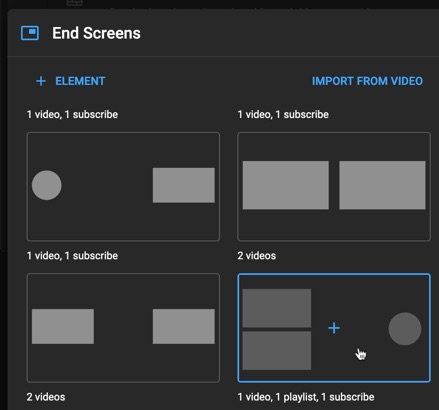The image size is (439, 410).
Task: Click the plus icon beside ELEMENT
Action: 41,81
